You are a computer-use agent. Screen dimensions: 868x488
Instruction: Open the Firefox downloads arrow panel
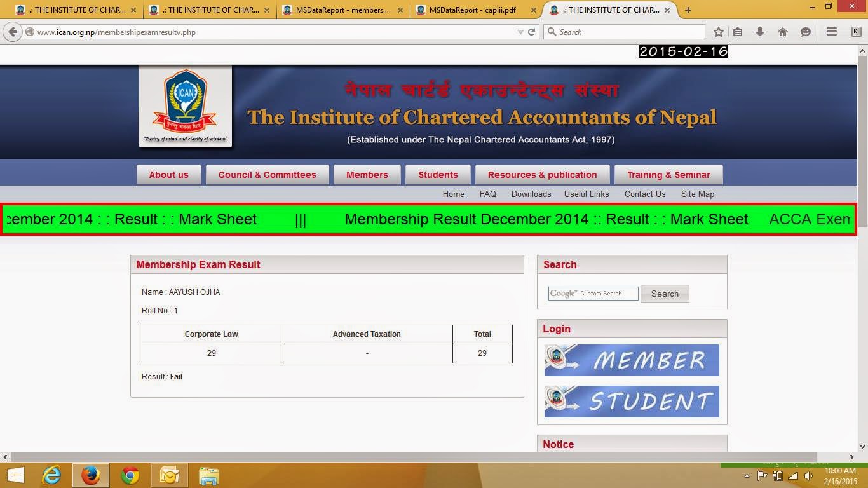pos(760,32)
